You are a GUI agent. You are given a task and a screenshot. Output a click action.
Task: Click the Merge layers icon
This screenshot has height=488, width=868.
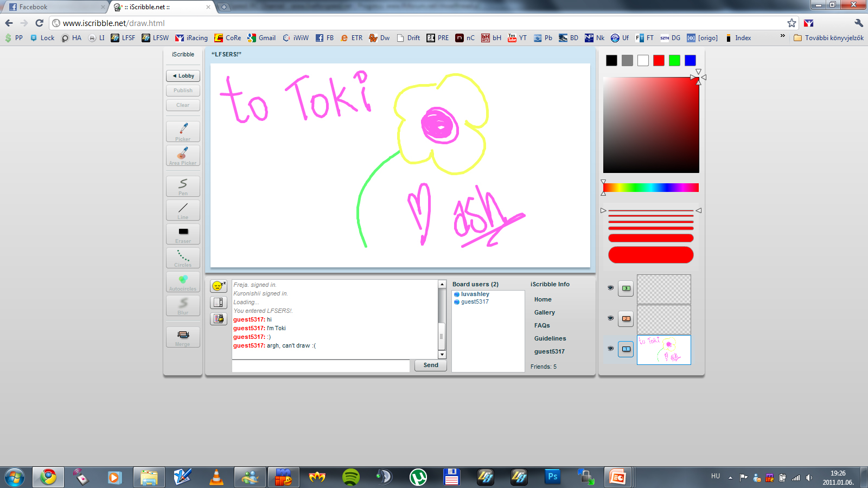coord(183,337)
